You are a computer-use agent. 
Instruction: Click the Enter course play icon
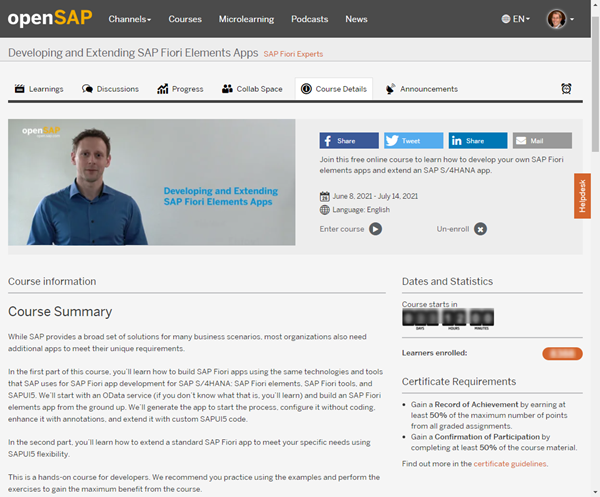(375, 229)
